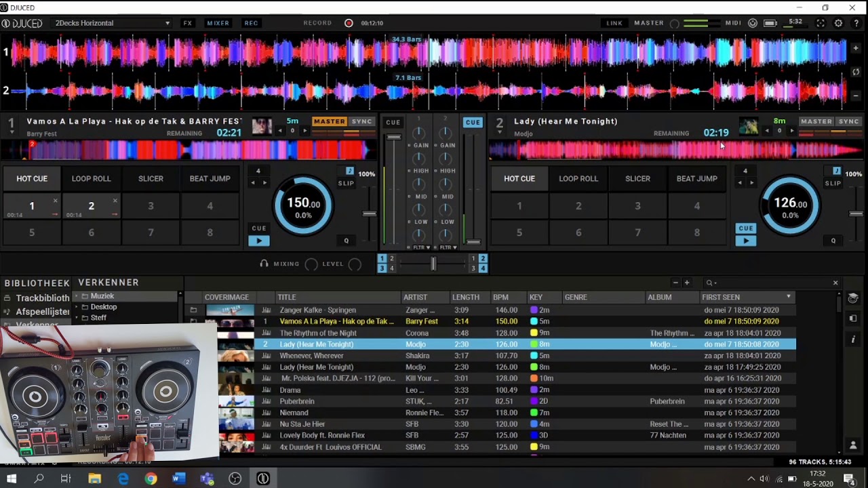Click the search magnifier icon in library
Screen dimensions: 868x488
coord(709,283)
